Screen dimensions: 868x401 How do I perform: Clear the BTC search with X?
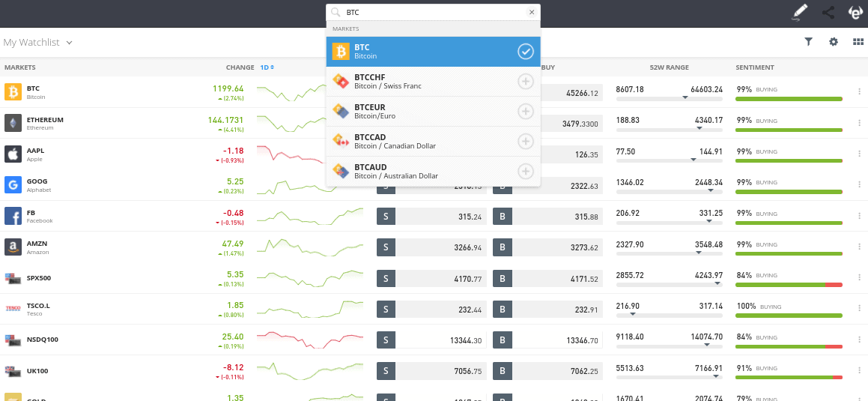(532, 12)
